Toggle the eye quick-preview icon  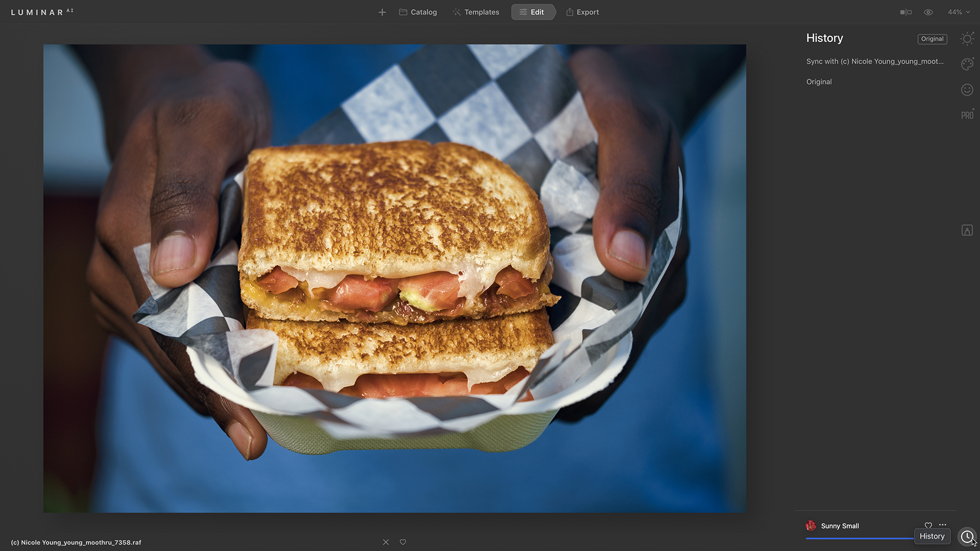[x=928, y=12]
